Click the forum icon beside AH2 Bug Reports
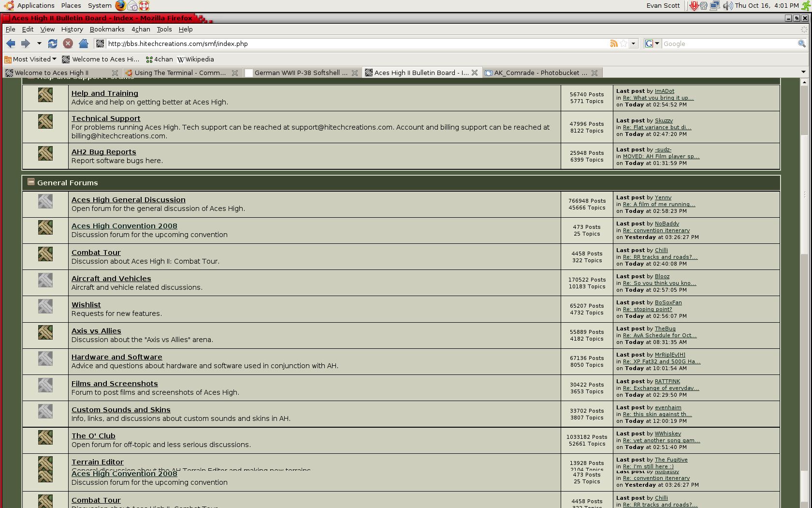 (45, 153)
